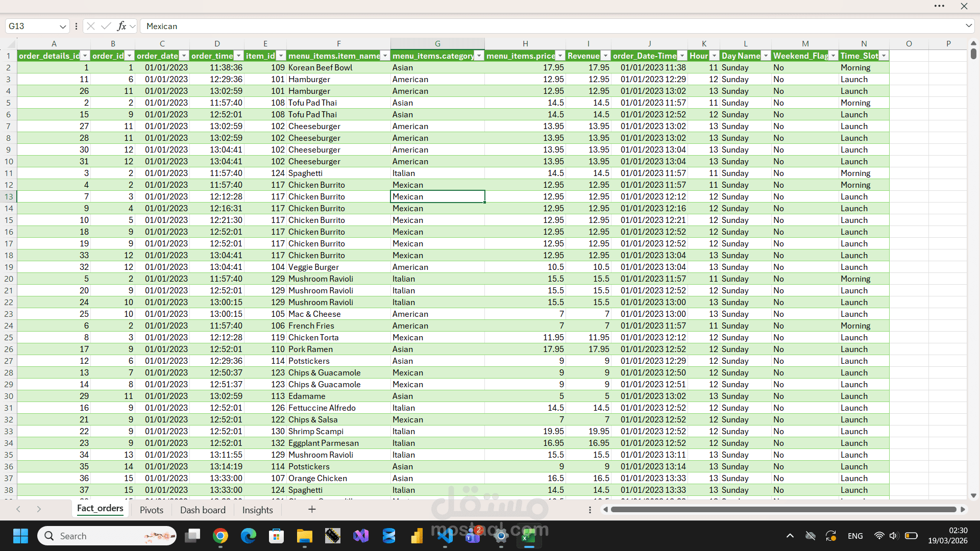Viewport: 980px width, 551px height.
Task: Open filter dropdown for order_id column
Action: point(129,56)
